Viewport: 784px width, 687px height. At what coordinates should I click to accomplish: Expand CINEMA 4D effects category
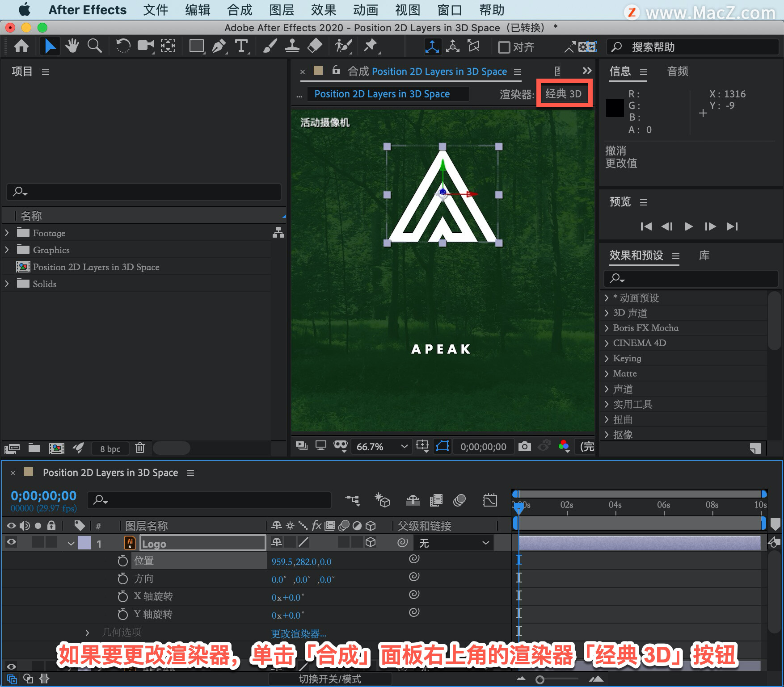point(607,343)
